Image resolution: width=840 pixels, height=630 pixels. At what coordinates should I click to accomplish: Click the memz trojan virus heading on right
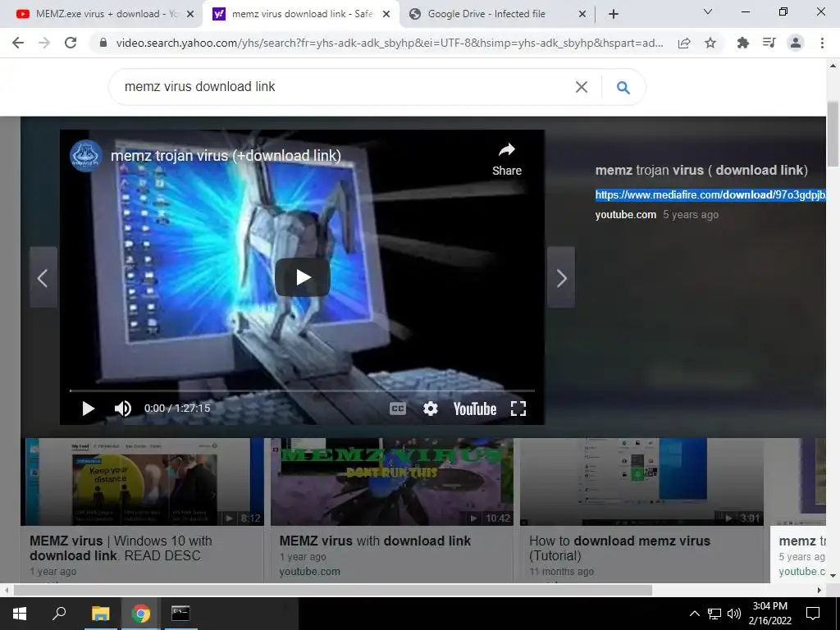701,171
